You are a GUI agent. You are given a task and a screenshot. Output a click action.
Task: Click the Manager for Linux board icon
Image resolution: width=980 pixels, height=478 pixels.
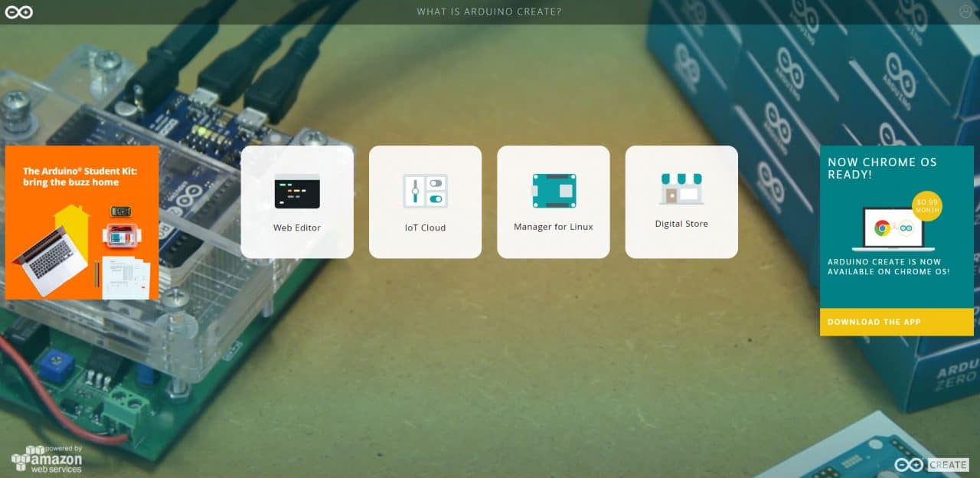point(554,191)
